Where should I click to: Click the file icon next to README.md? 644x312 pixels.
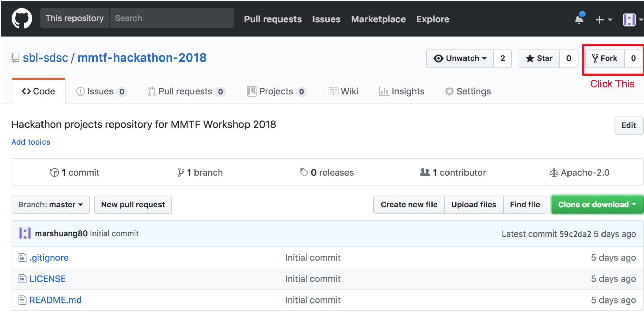(22, 300)
